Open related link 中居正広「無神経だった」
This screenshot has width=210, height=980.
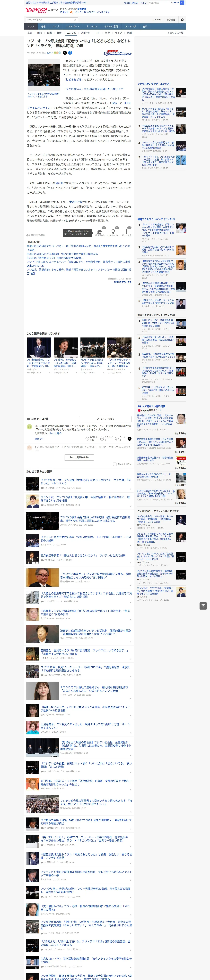(55, 258)
